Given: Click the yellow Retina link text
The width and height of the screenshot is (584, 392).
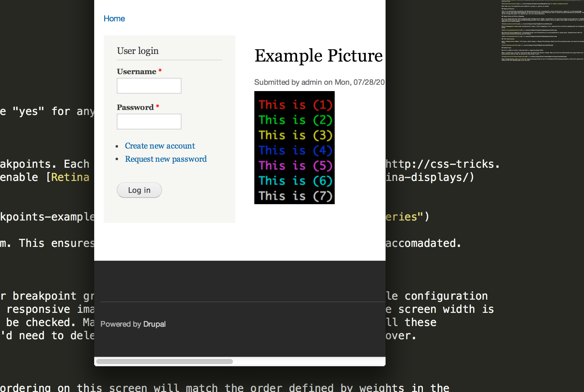Looking at the screenshot, I should [70, 177].
